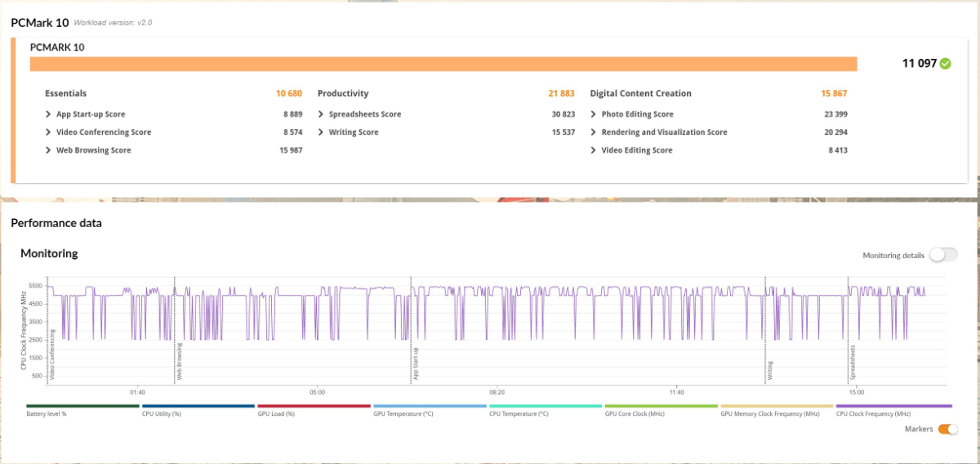Click the 15:00 time axis label

[856, 392]
